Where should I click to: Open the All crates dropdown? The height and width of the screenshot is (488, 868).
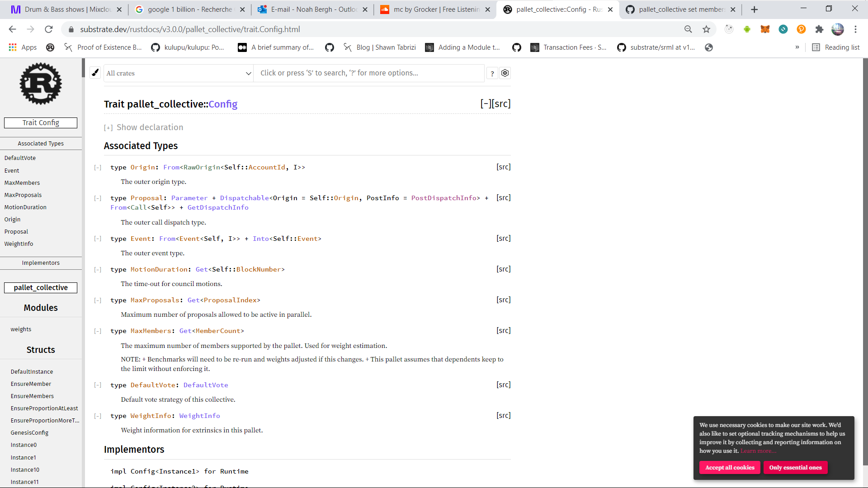coord(179,73)
